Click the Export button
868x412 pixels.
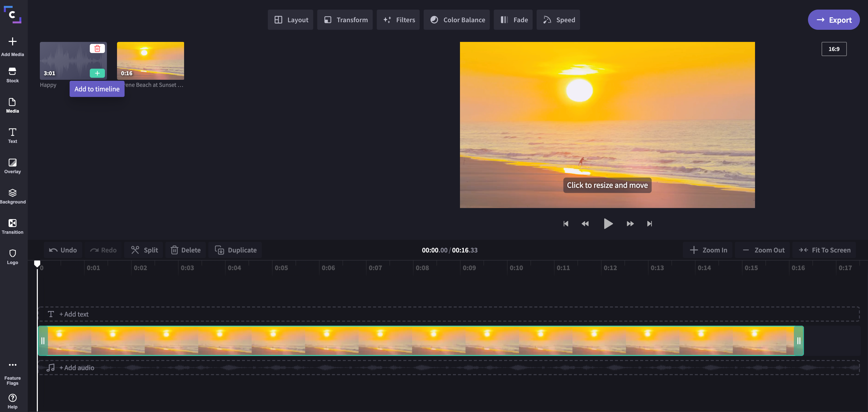coord(834,20)
